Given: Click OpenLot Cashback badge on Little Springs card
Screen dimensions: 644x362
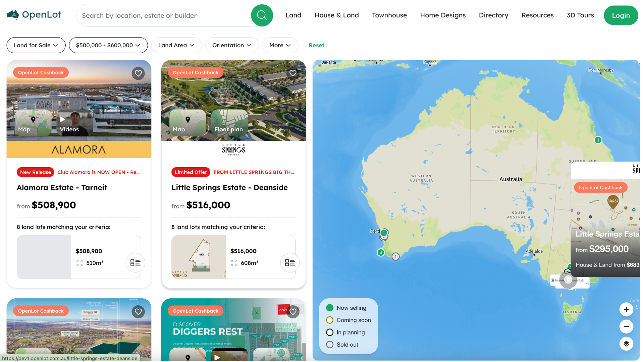Looking at the screenshot, I should coord(196,72).
